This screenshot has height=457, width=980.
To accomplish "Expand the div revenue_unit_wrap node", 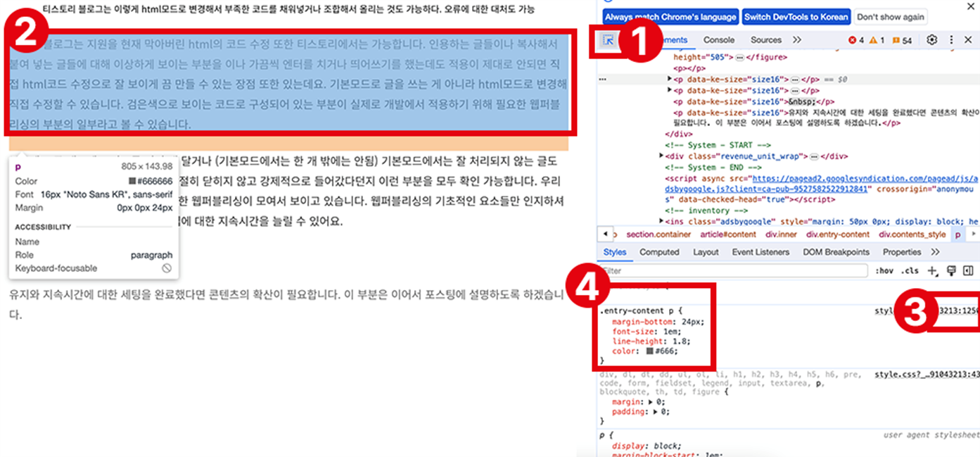I will (661, 156).
